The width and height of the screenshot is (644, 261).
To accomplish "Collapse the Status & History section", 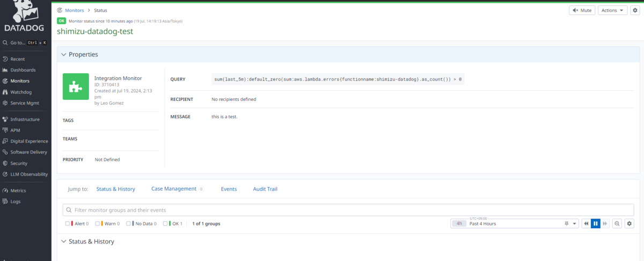I will (x=64, y=242).
